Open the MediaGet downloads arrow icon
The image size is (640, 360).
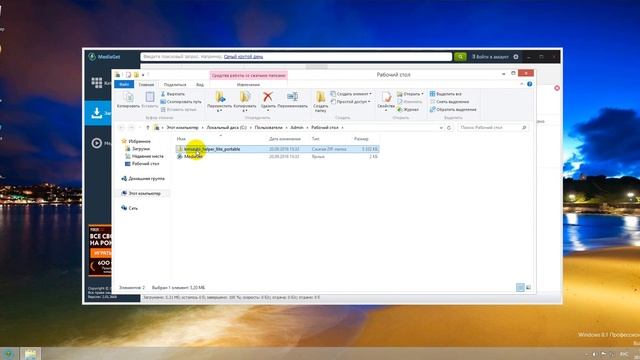point(97,113)
